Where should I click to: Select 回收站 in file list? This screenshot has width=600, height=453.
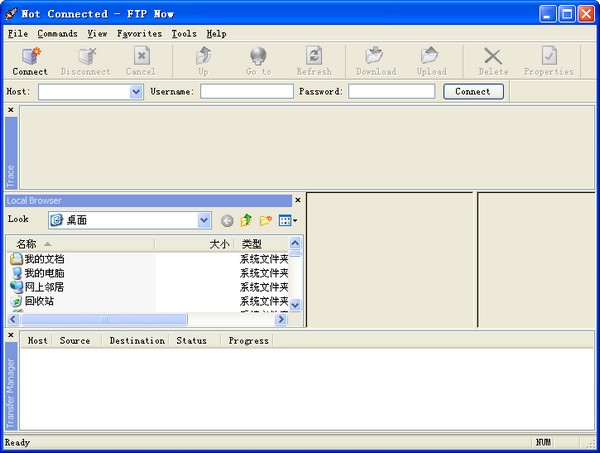click(x=39, y=301)
